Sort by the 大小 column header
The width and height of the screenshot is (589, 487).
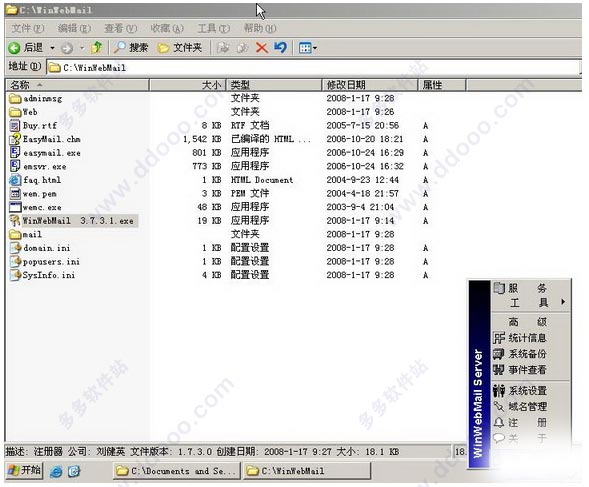click(187, 85)
